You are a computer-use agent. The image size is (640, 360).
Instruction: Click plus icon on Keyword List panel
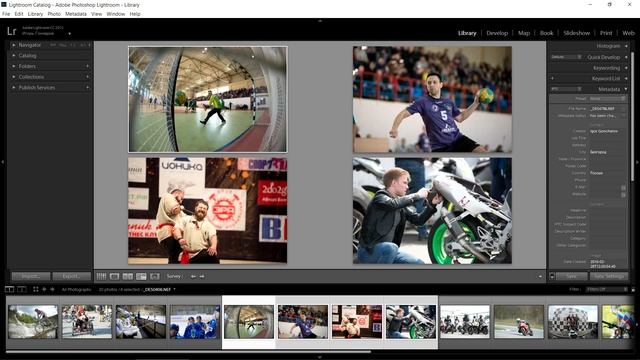click(x=552, y=78)
